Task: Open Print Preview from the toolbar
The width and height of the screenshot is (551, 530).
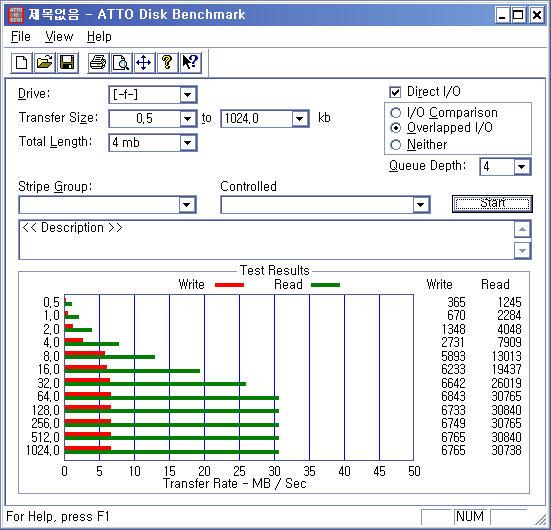Action: coord(121,63)
